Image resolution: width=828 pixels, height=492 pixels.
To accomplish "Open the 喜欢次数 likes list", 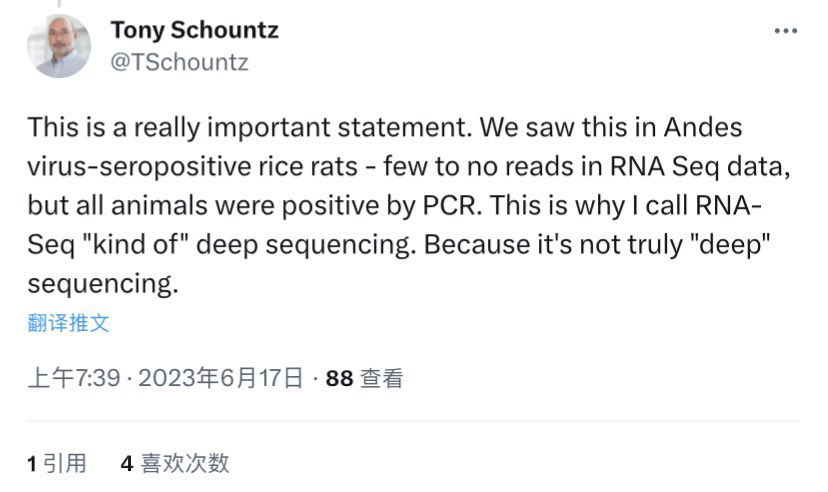I will [x=185, y=463].
